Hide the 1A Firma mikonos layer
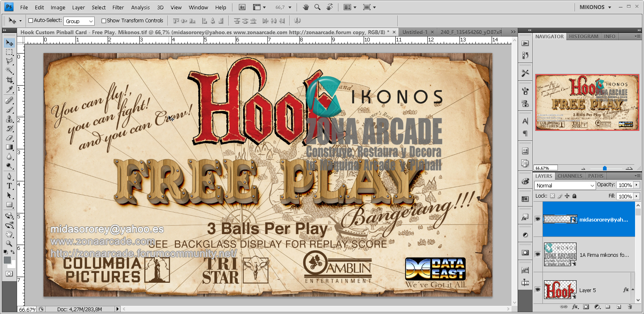Viewport: 644px width, 314px height. pos(538,254)
